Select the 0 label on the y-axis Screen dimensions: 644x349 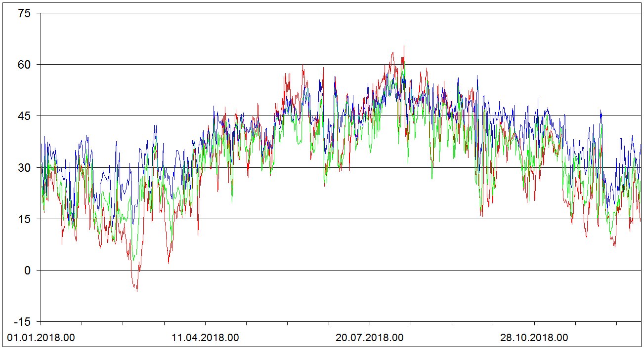coord(27,271)
